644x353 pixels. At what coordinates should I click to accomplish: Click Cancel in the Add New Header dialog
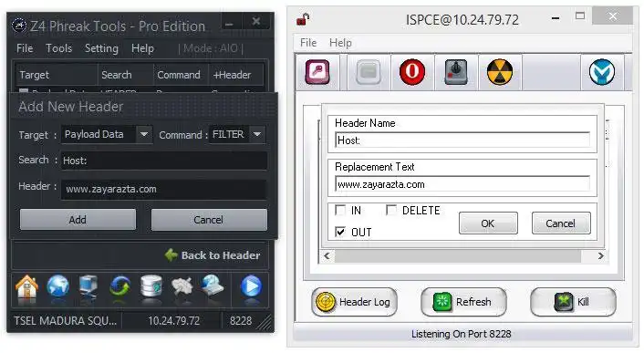point(209,220)
